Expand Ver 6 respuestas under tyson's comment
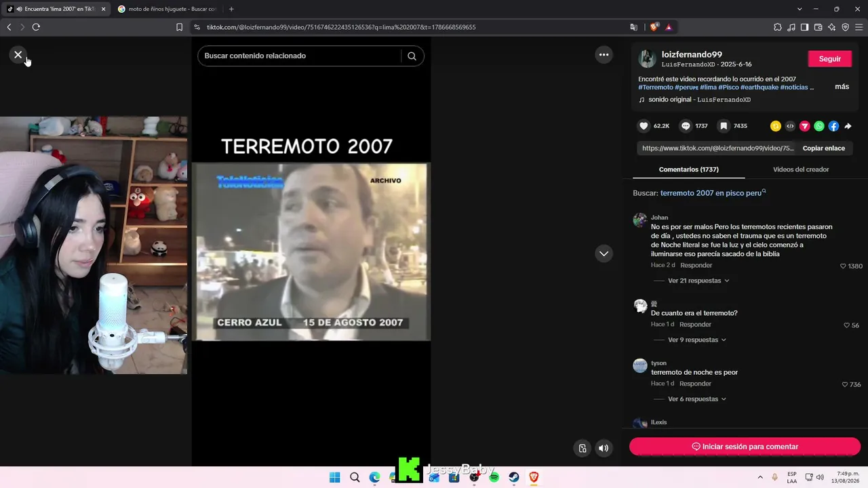Image resolution: width=868 pixels, height=488 pixels. pyautogui.click(x=697, y=399)
